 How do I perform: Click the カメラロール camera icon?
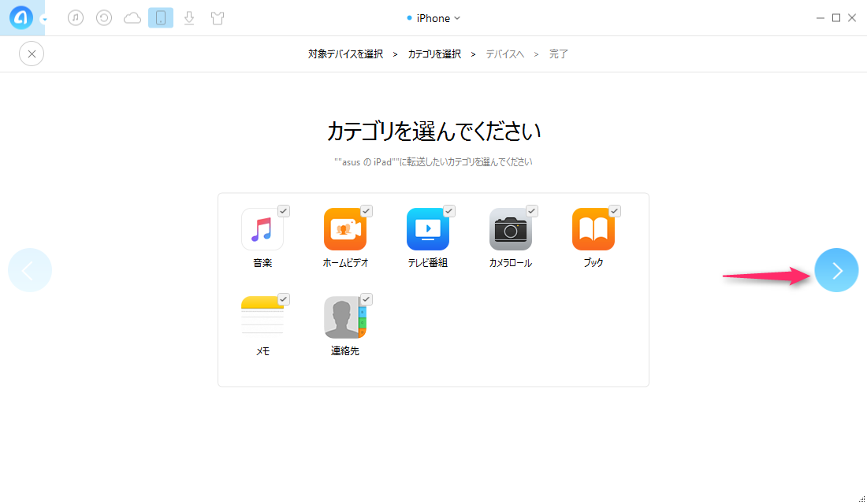click(511, 229)
